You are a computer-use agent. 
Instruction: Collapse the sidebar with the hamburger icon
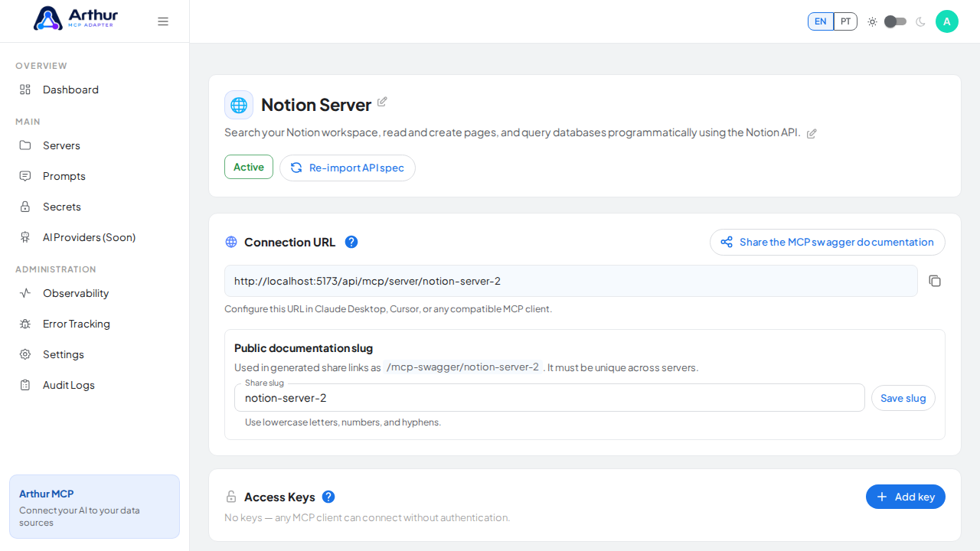pyautogui.click(x=163, y=21)
